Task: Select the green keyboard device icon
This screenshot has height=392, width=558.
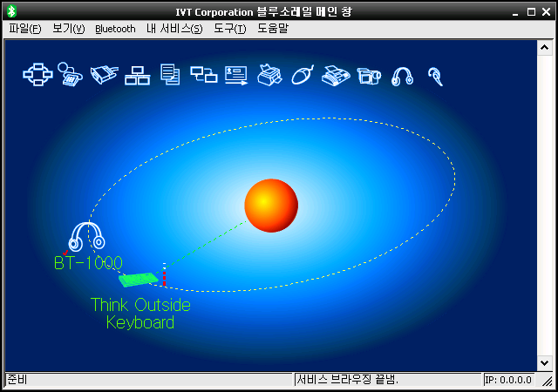Action: [139, 280]
